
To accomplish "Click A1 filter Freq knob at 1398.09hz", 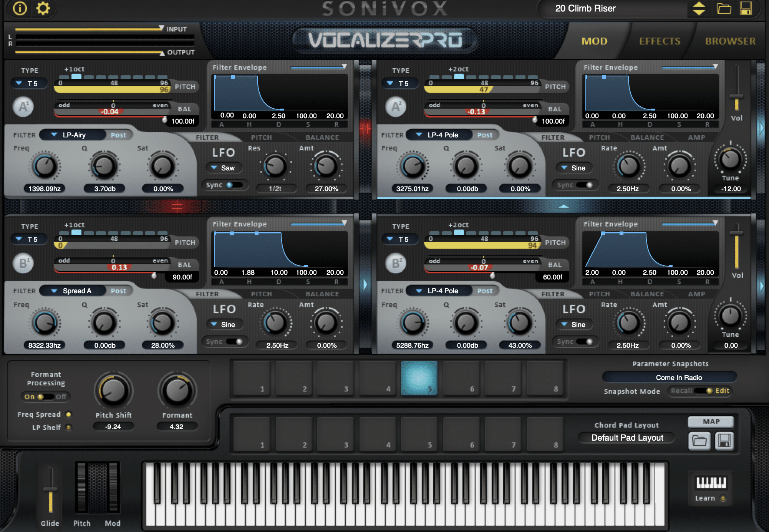I will click(45, 166).
